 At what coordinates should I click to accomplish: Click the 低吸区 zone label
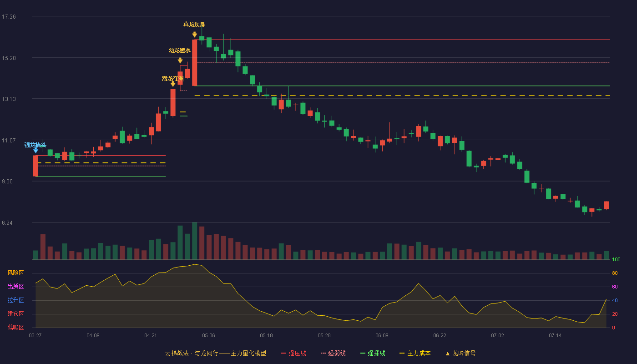[x=15, y=327]
